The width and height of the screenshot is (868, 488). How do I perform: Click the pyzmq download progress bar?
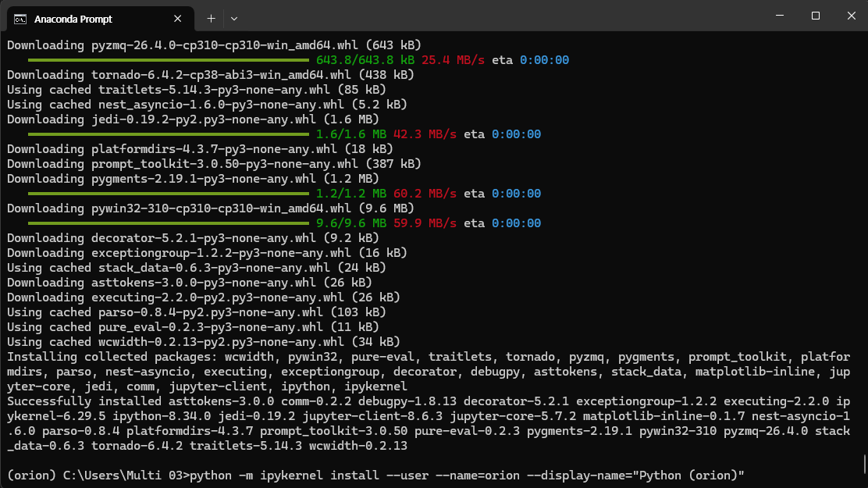pos(169,60)
